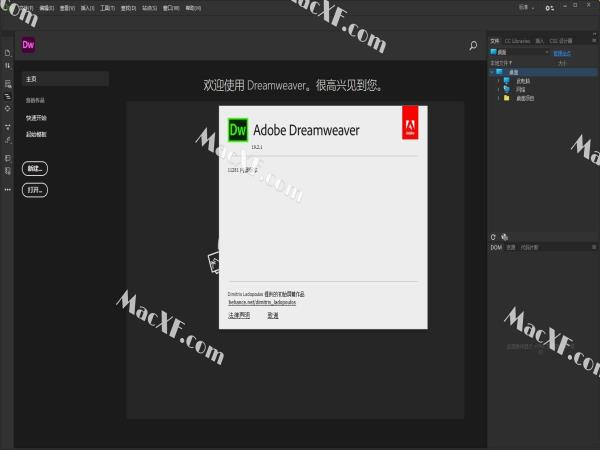Open the View menu
The width and height of the screenshot is (600, 450).
(x=67, y=8)
